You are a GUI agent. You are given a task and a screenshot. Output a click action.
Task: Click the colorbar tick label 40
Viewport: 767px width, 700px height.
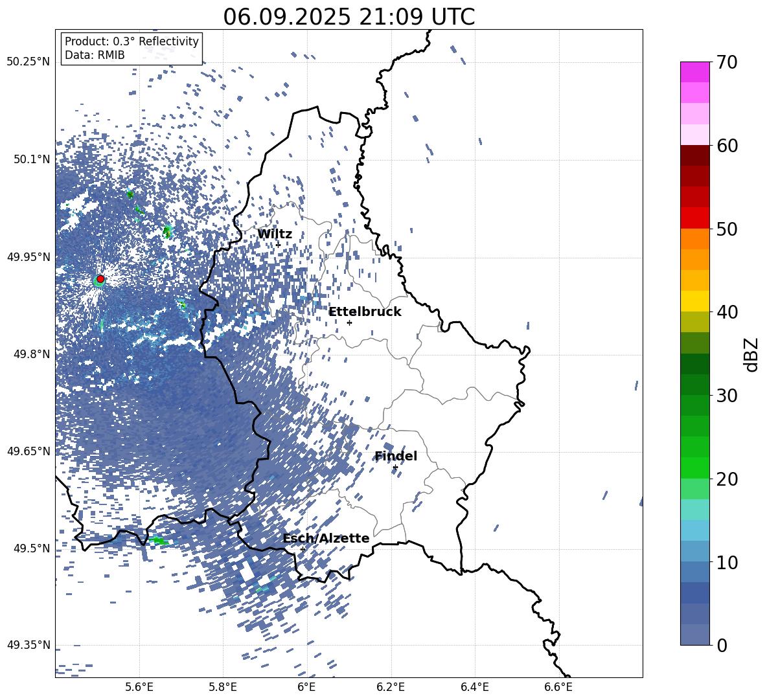tap(727, 312)
